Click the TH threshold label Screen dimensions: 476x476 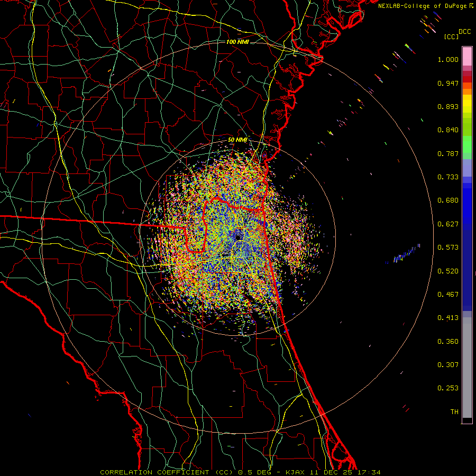tap(454, 412)
